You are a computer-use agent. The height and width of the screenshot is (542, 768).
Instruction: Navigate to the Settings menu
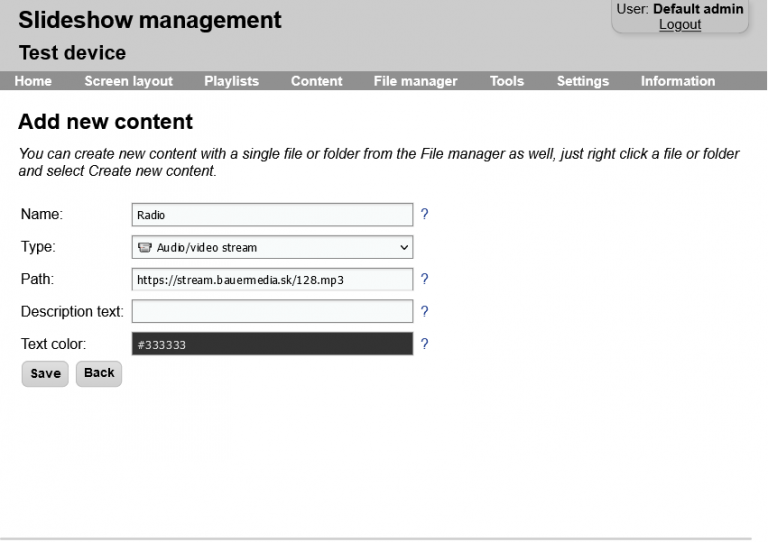[x=583, y=81]
